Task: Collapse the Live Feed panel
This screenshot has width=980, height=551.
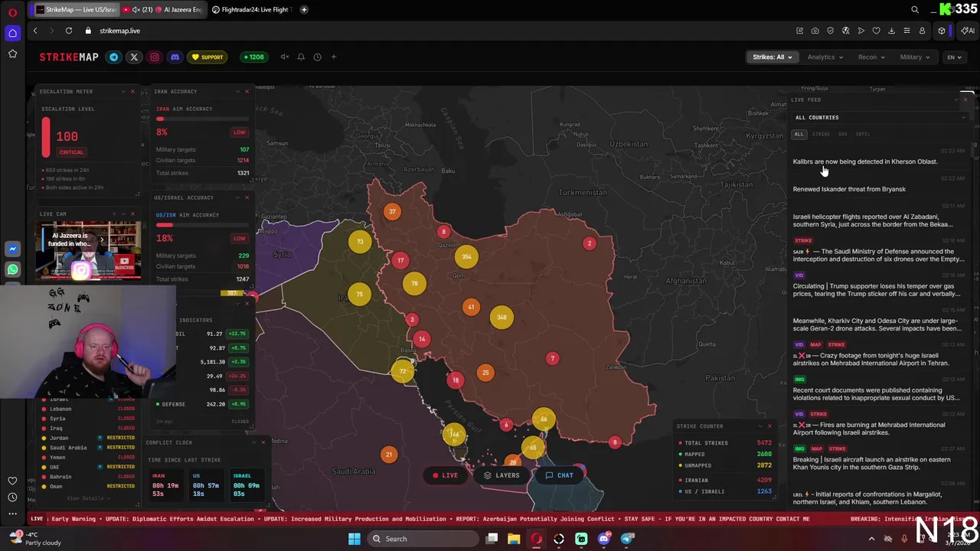Action: pos(955,99)
